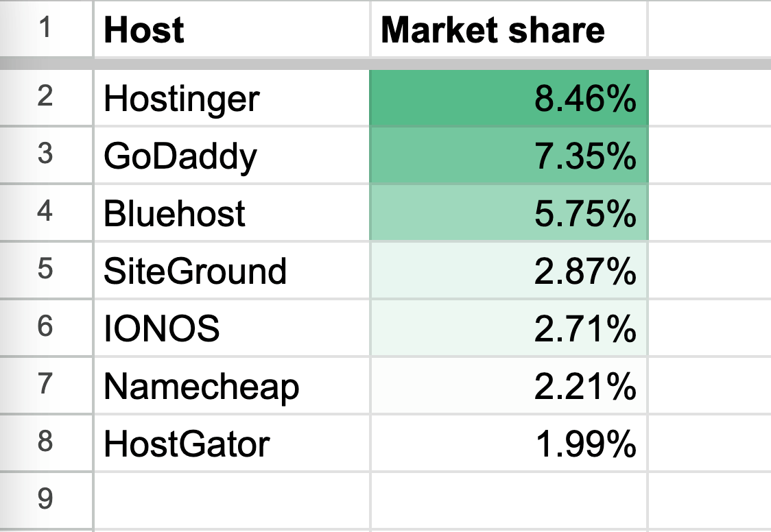Click the Bluehost cell
The height and width of the screenshot is (532, 771).
pyautogui.click(x=231, y=213)
